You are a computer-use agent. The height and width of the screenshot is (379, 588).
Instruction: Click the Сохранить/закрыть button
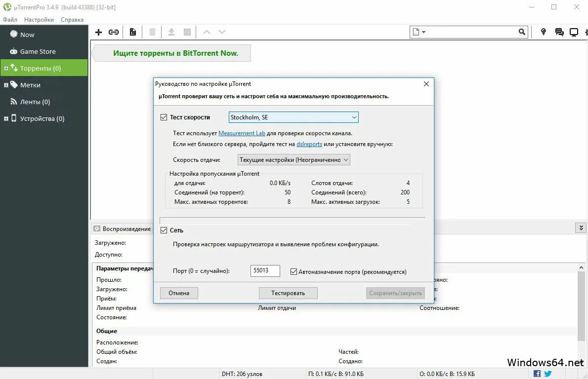396,293
